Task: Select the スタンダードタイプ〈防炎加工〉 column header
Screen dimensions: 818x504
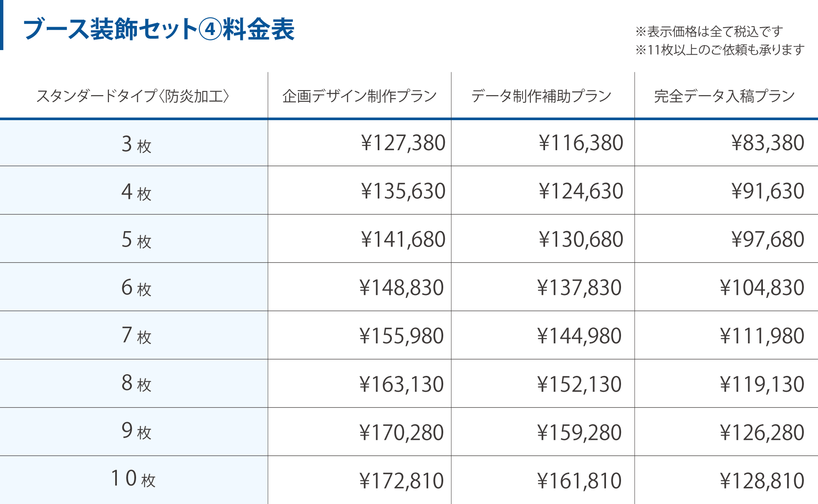Action: [133, 96]
